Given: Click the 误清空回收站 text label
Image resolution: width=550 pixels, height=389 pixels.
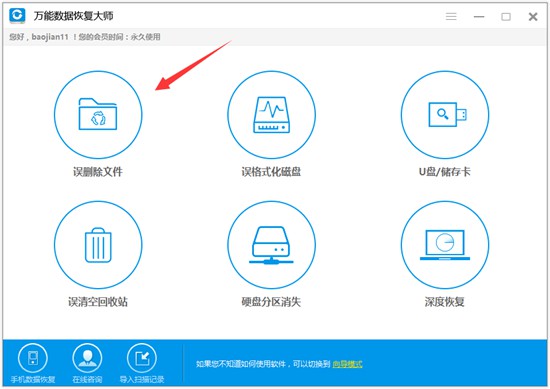Looking at the screenshot, I should pos(98,302).
